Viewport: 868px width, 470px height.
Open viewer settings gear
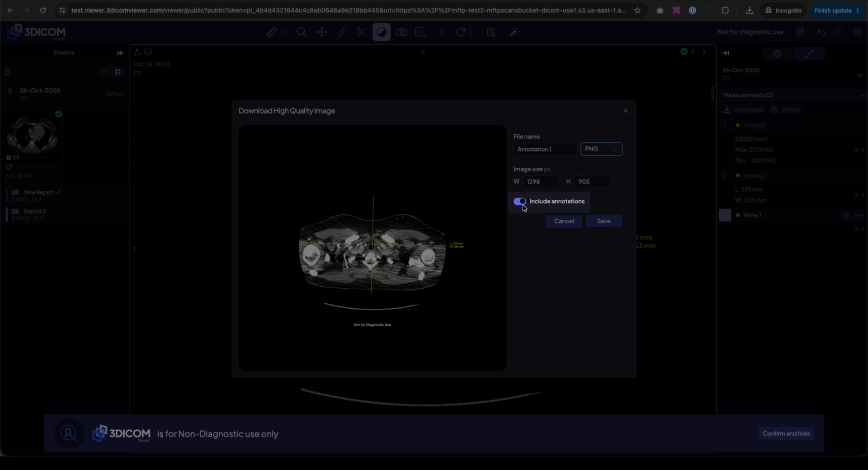pyautogui.click(x=858, y=32)
